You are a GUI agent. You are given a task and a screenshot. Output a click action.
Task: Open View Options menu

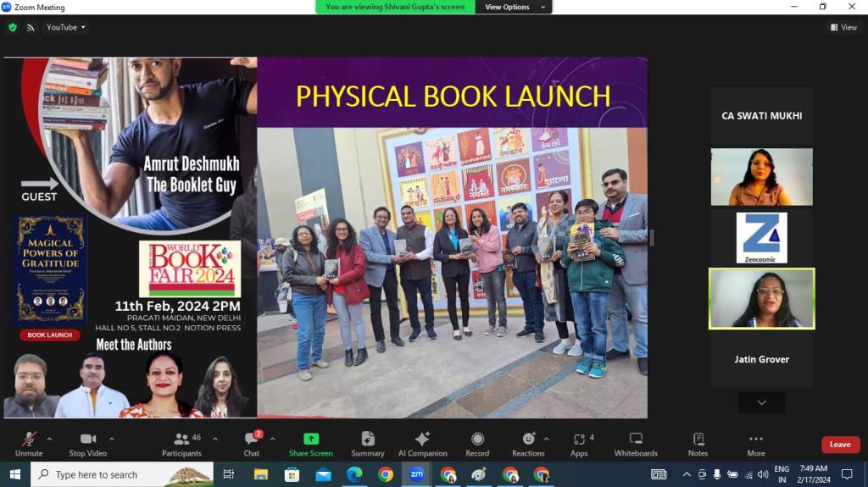[508, 7]
